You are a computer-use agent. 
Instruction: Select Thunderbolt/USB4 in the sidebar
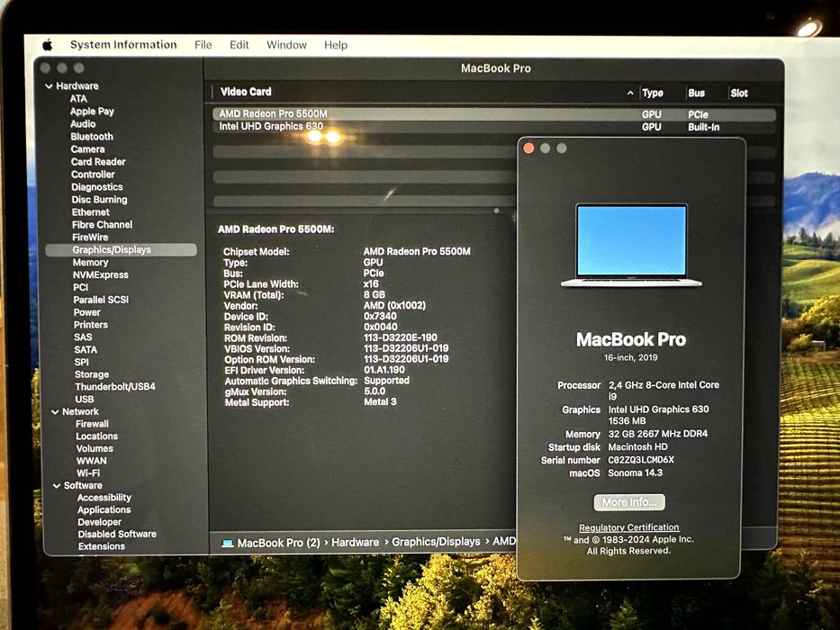(x=115, y=387)
